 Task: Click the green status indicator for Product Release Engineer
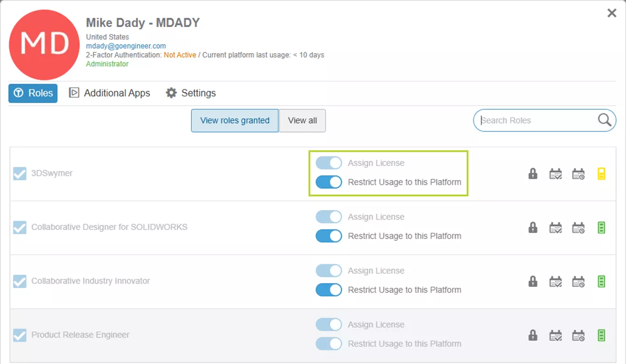(601, 335)
